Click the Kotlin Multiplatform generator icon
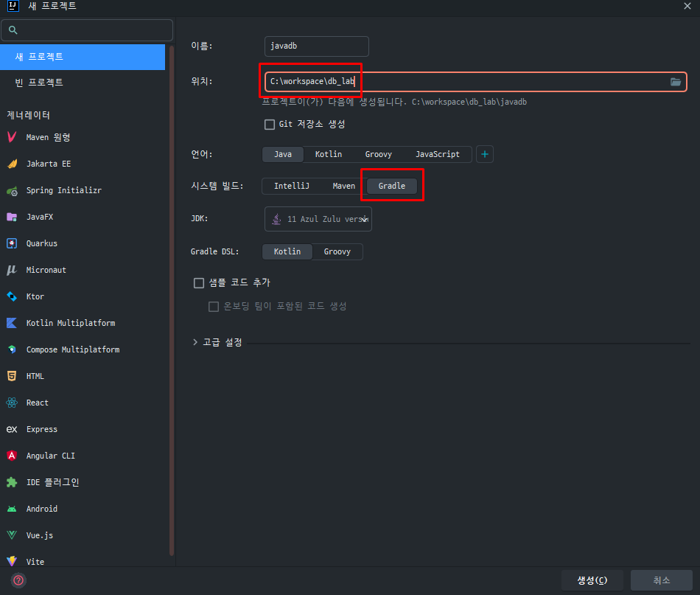The image size is (700, 595). click(12, 323)
